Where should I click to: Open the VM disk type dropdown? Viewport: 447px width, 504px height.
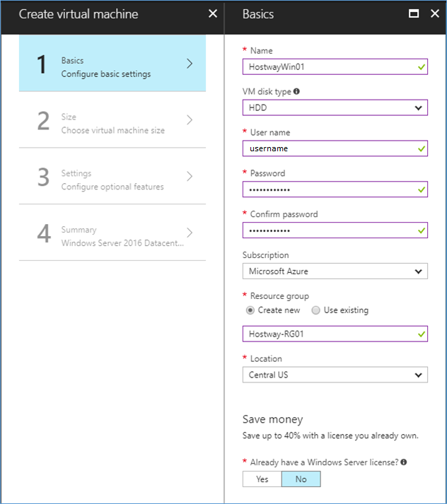(x=335, y=107)
